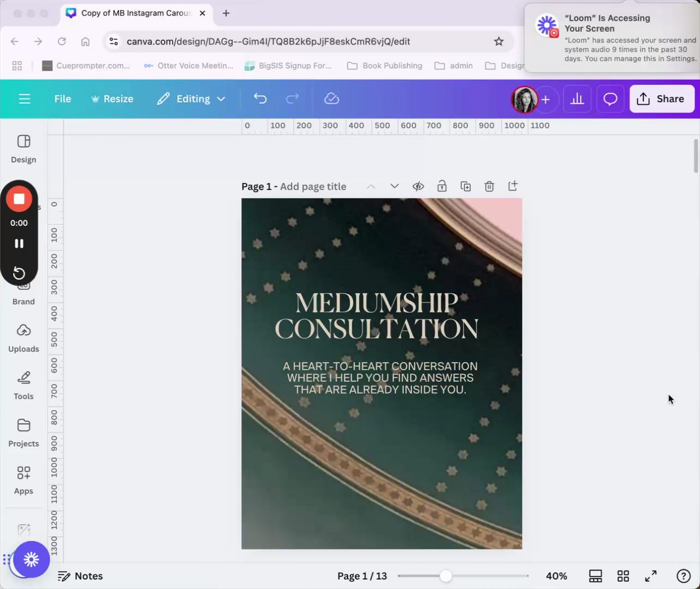Screen dimensions: 700x589
Task: Select the heart-to-heart conversation subtitle text
Action: (380, 378)
